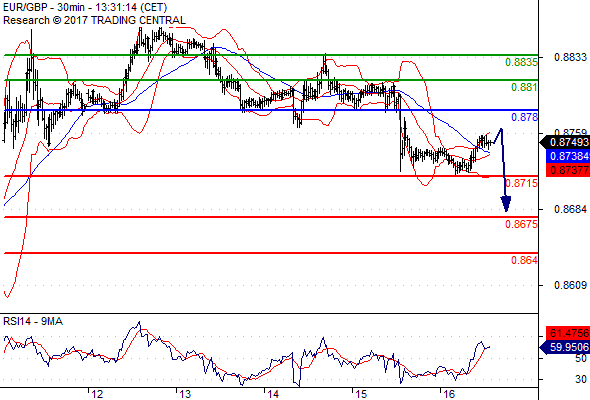
Task: Click the red 0.864 support label
Action: [524, 260]
